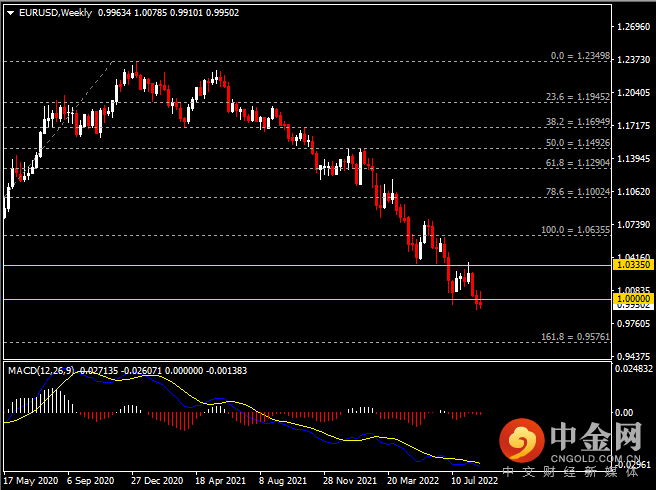Select the Fibonacci label 50.0 = 1.14926

(577, 143)
